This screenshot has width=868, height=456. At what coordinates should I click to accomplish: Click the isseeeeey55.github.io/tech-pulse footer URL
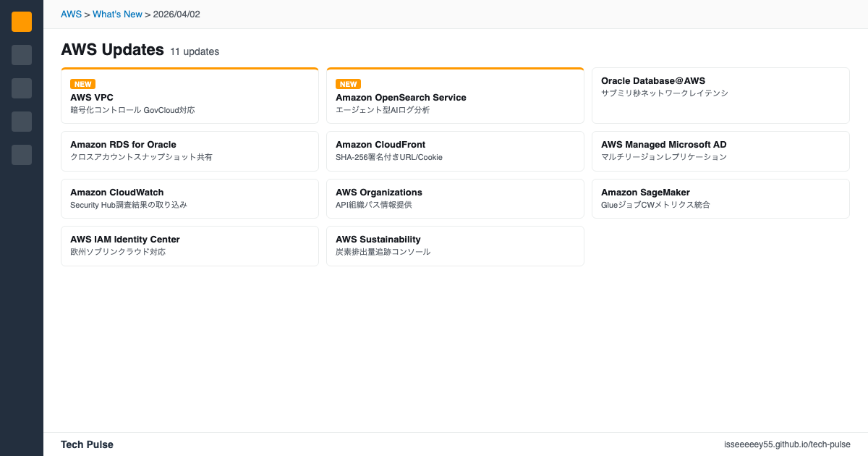787,444
